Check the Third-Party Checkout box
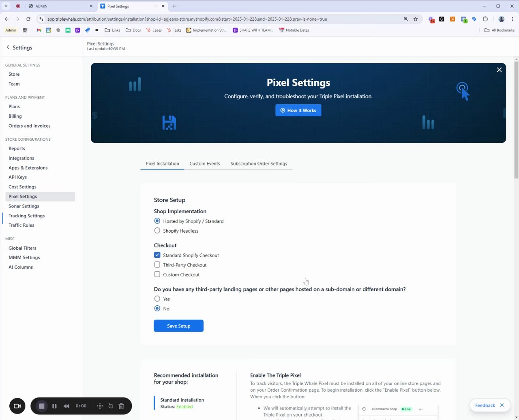This screenshot has width=519, height=420. tap(157, 265)
